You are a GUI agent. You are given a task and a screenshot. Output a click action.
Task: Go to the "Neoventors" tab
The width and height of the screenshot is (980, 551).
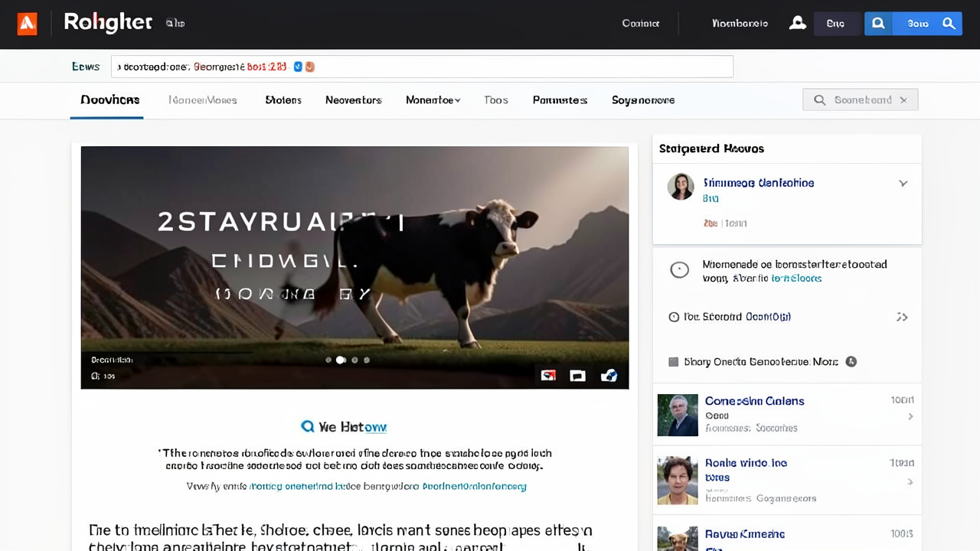[x=354, y=100]
